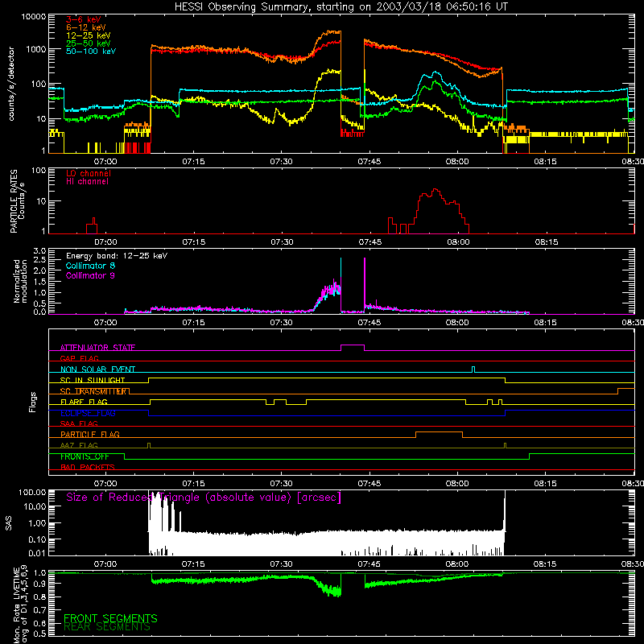
Task: Select the Collimator 9 legend label
Action: pos(90,275)
